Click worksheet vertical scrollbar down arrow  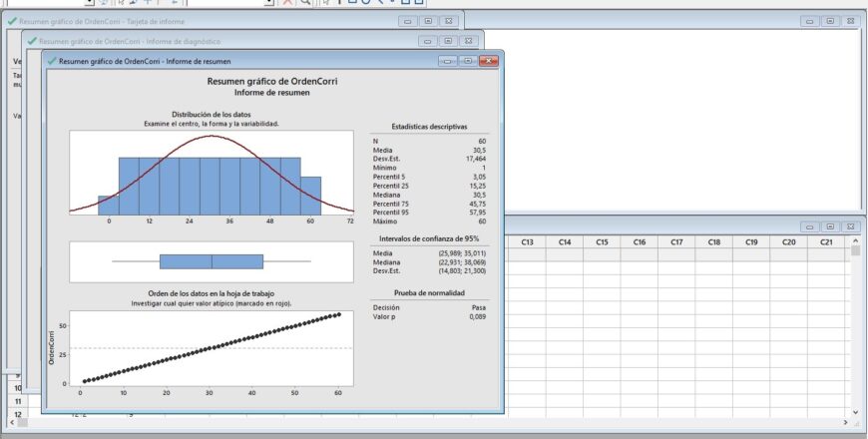coord(855,412)
